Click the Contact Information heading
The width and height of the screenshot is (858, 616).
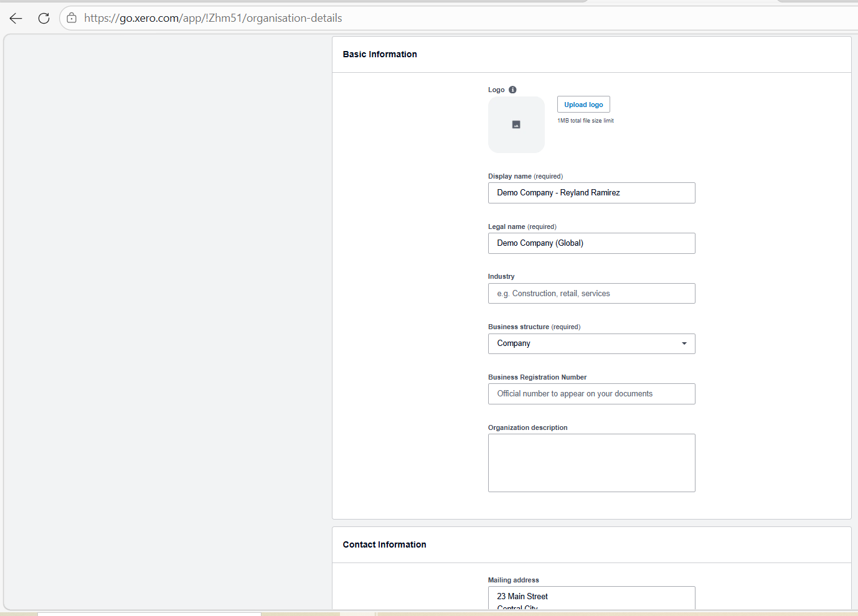(384, 544)
